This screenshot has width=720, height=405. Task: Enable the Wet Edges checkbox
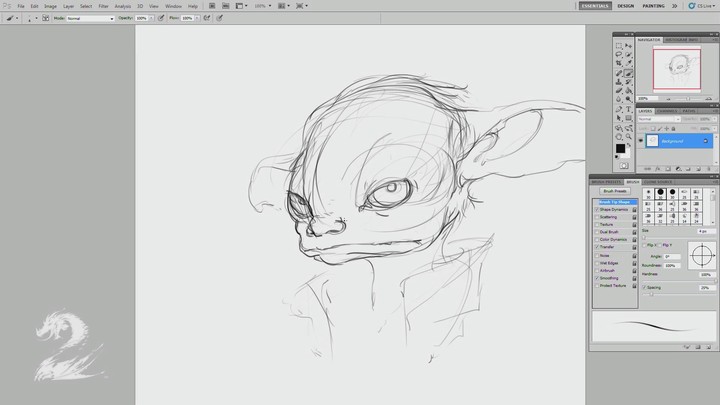[597, 263]
